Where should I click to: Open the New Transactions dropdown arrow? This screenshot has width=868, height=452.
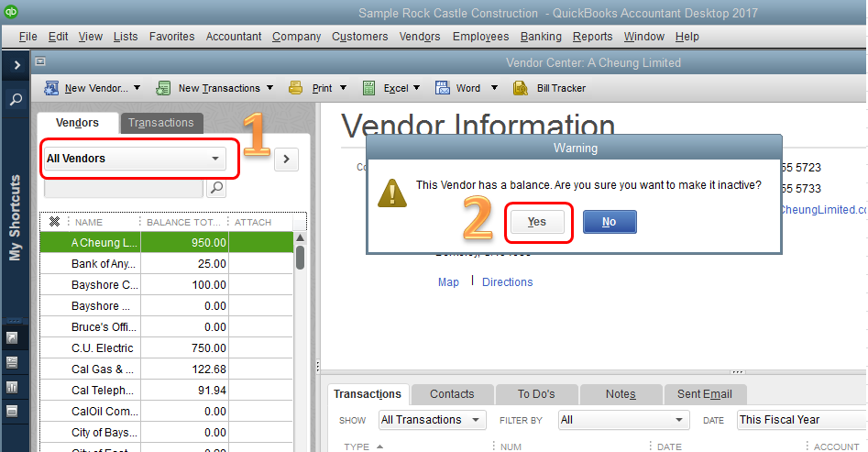(270, 87)
